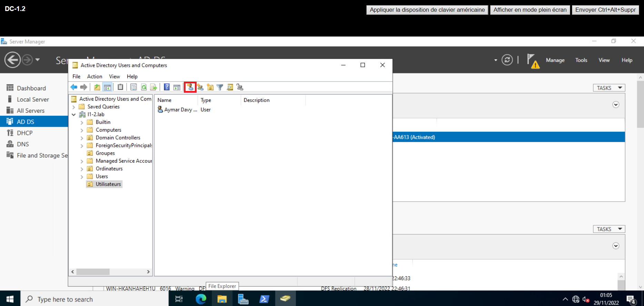Open the File menu in ADUC
Viewport: 644px width, 306px height.
tap(76, 76)
